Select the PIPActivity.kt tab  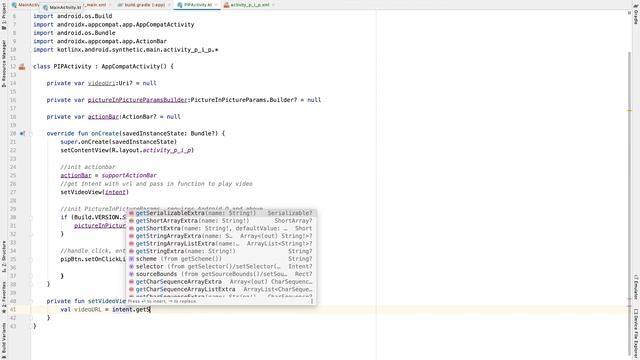pos(198,5)
